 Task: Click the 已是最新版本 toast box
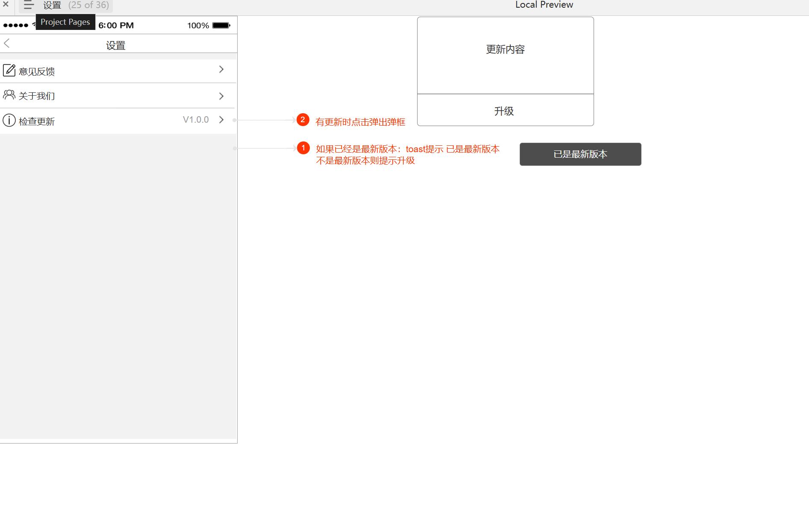(x=580, y=154)
